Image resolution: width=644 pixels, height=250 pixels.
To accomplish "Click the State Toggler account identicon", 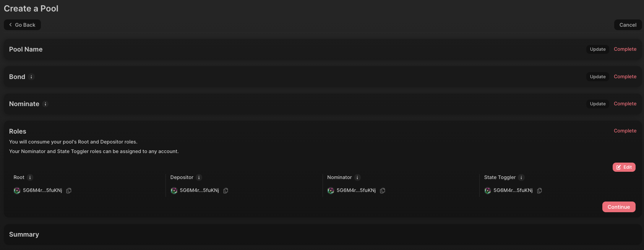I will 487,190.
